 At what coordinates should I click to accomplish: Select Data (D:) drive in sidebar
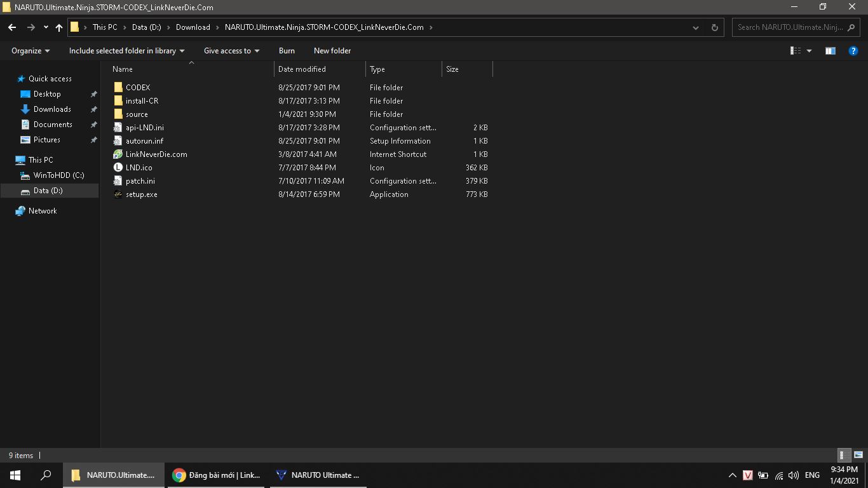50,191
